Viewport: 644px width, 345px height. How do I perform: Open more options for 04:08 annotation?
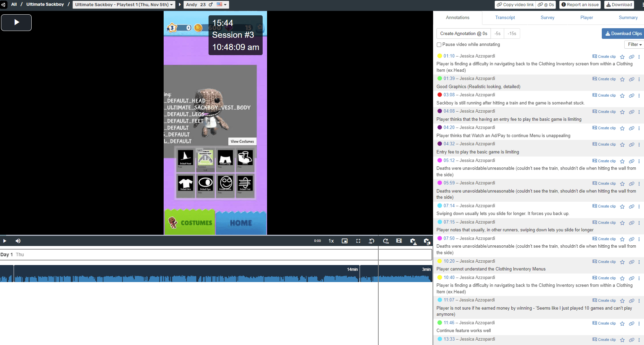(x=639, y=112)
